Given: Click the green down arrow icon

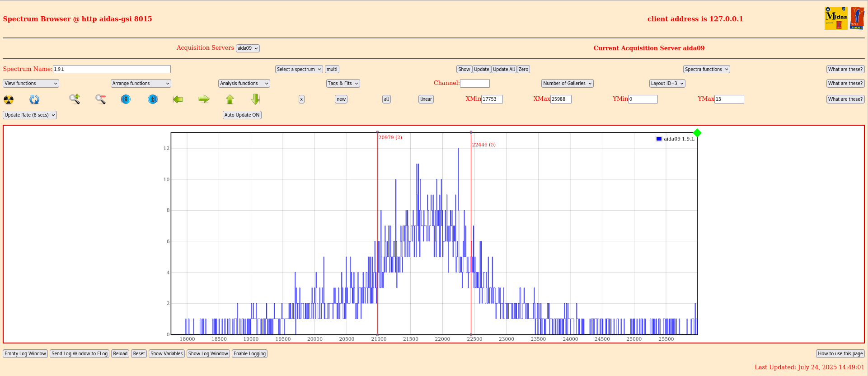Looking at the screenshot, I should pyautogui.click(x=255, y=99).
